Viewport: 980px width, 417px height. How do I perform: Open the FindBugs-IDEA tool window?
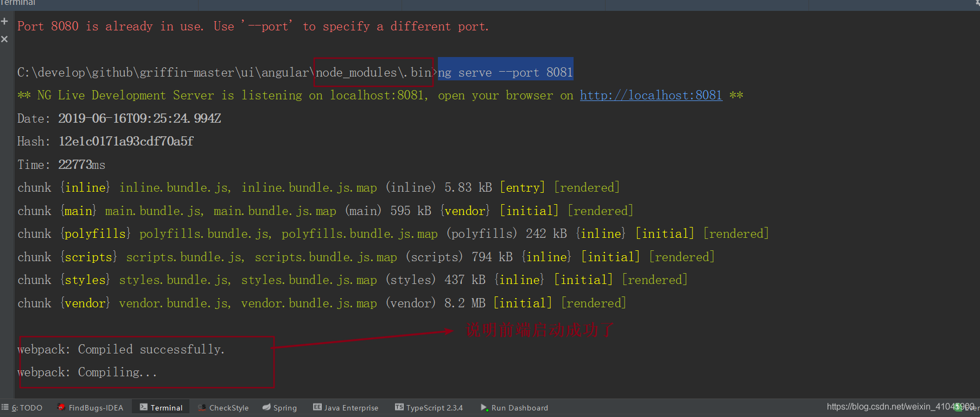(91, 408)
